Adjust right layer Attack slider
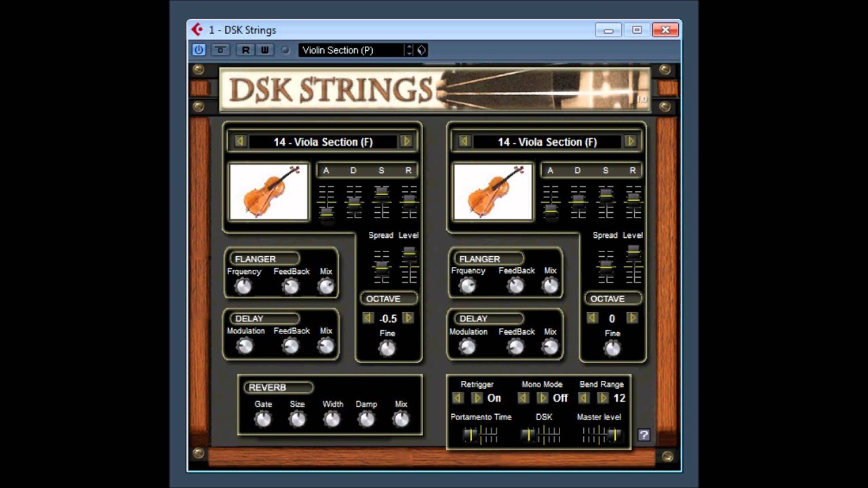868x488 pixels. click(x=551, y=202)
